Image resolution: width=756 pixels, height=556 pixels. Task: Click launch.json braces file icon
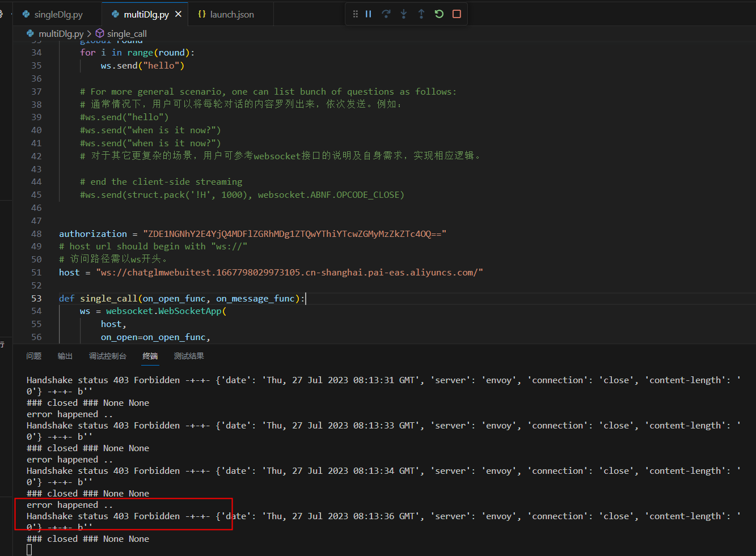(x=202, y=14)
